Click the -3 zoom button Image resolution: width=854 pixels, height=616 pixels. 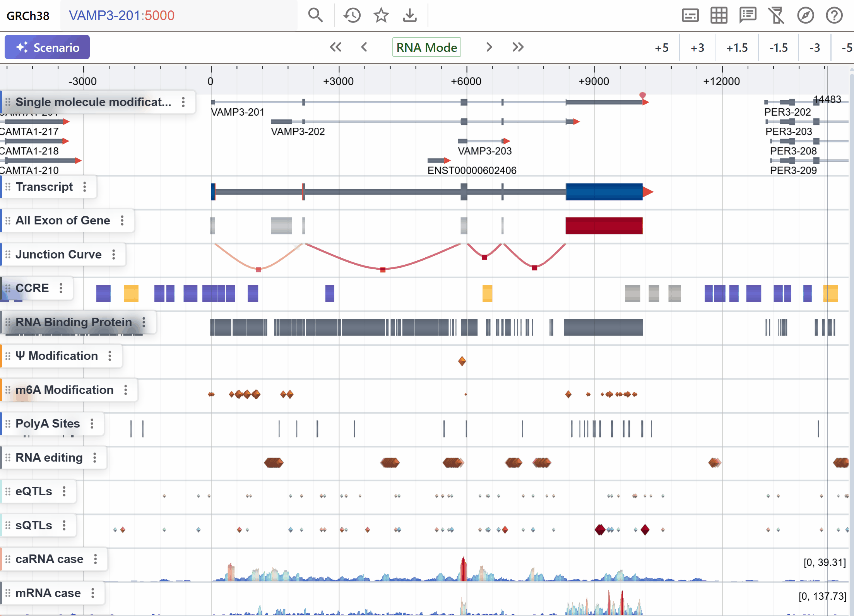point(815,48)
